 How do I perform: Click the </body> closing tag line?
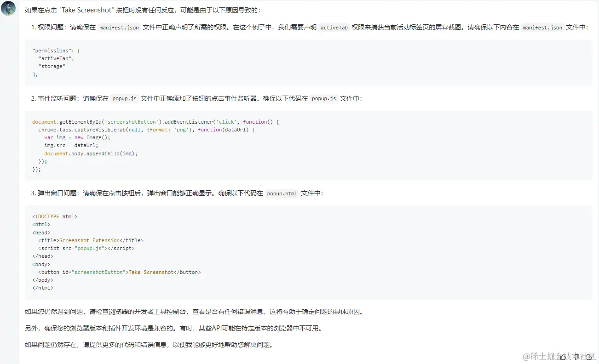pyautogui.click(x=43, y=280)
